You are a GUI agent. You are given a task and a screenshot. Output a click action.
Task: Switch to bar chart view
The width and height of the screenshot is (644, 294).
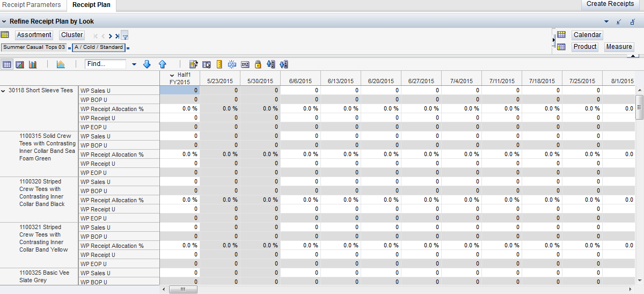point(33,64)
